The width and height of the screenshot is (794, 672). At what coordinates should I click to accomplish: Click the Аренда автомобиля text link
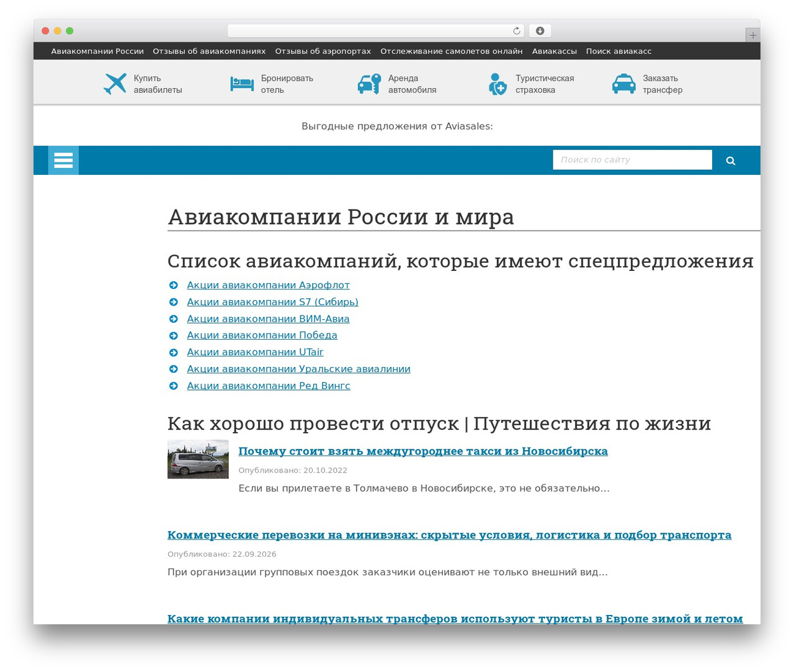(x=413, y=84)
